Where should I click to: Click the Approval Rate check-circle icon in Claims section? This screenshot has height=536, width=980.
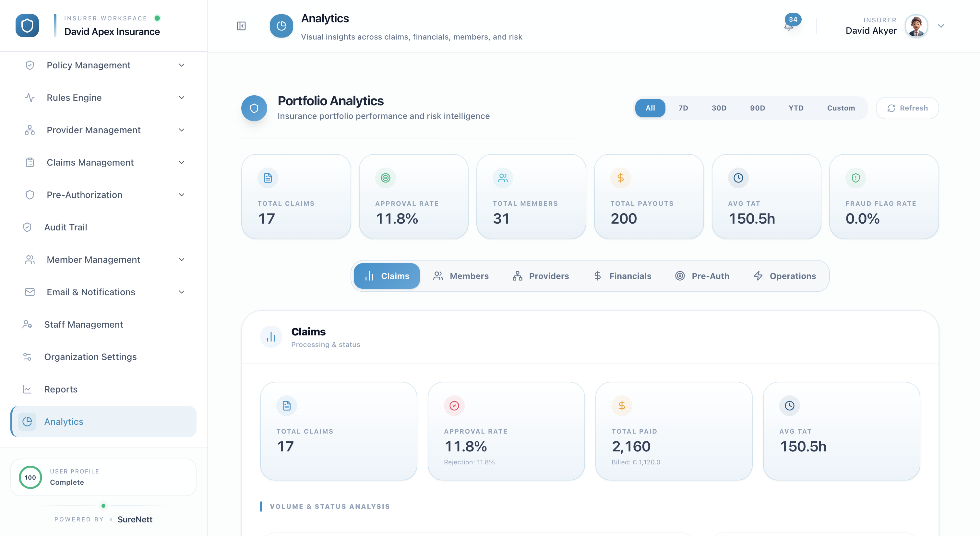(454, 406)
